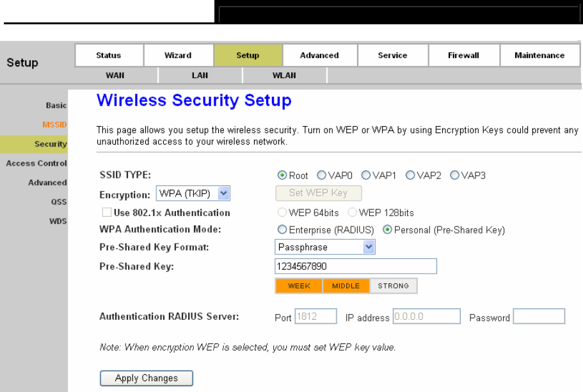Click the RADIUS server Password field
Image resolution: width=583 pixels, height=392 pixels.
coord(539,316)
